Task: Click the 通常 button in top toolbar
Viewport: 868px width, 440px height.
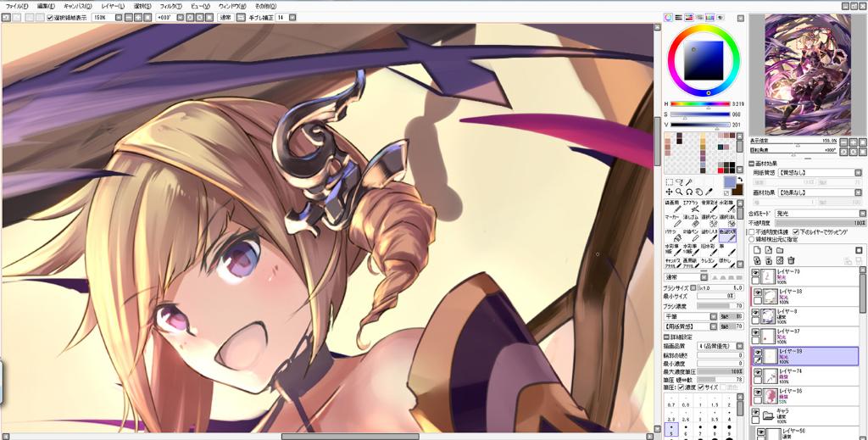Action: point(225,18)
